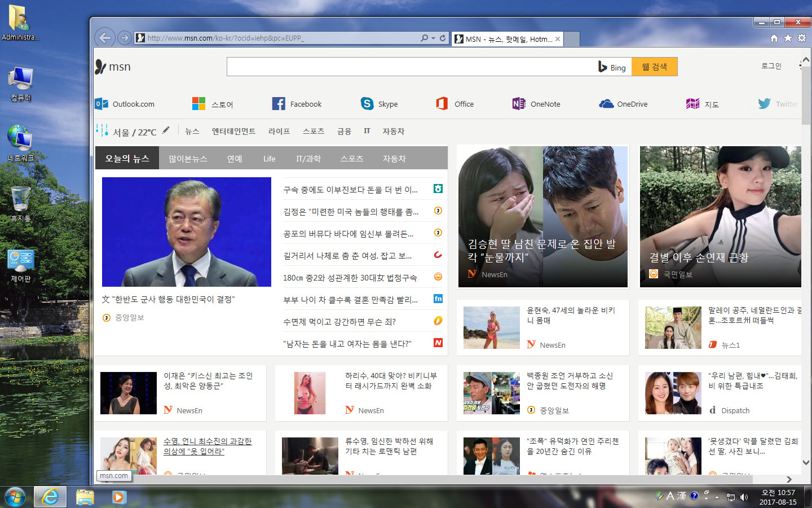
Task: Open the 라이프 navigation menu item
Action: [279, 131]
